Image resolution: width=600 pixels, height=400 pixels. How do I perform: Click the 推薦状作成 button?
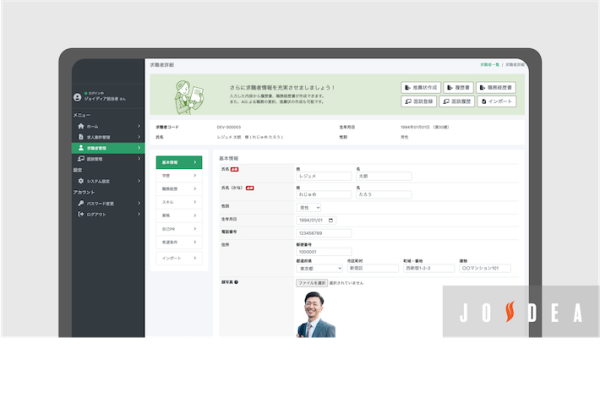[421, 87]
